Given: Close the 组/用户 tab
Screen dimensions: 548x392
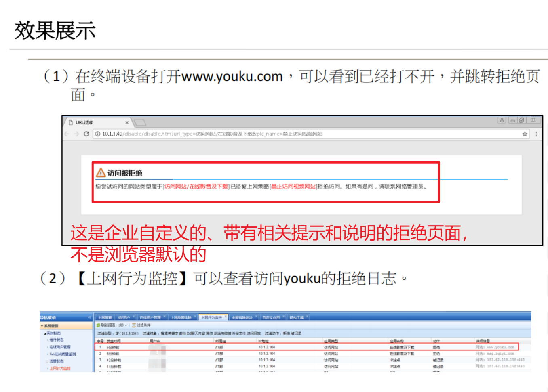Looking at the screenshot, I should click(x=133, y=317).
